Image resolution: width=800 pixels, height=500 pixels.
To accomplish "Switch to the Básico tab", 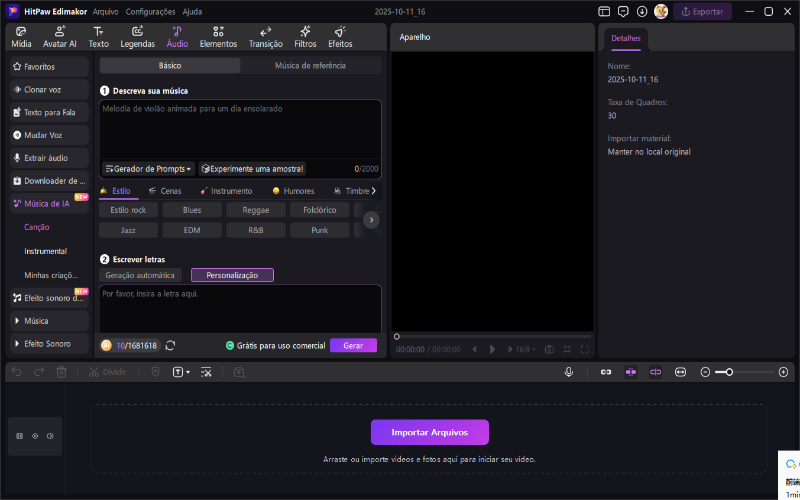I will pos(170,65).
